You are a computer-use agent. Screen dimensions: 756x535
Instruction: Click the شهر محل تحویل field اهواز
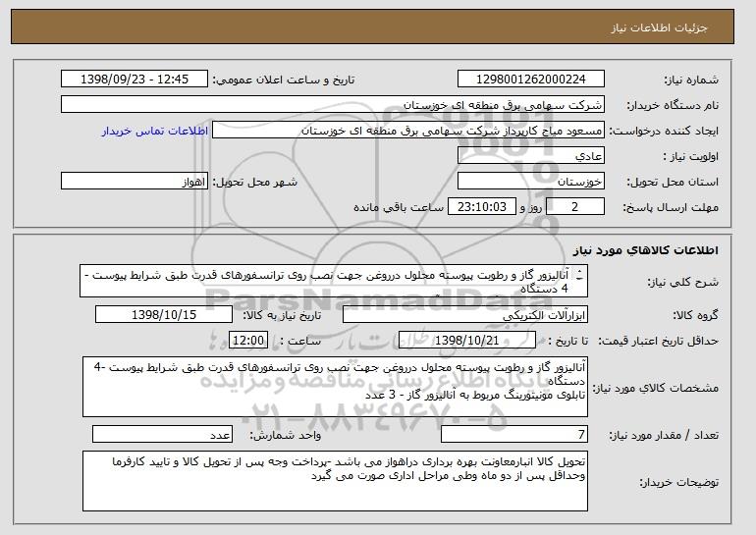[x=135, y=182]
